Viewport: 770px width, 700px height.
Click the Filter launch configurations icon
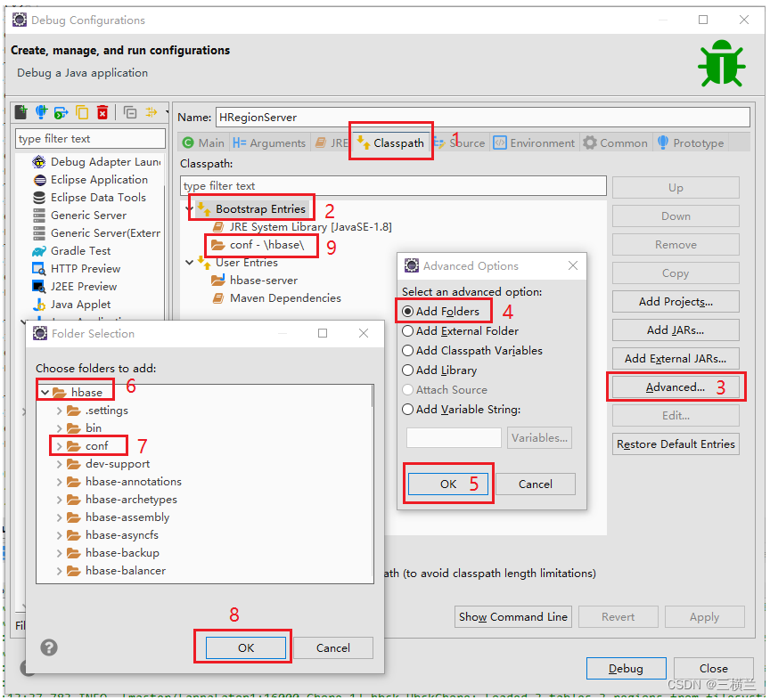pos(152,112)
